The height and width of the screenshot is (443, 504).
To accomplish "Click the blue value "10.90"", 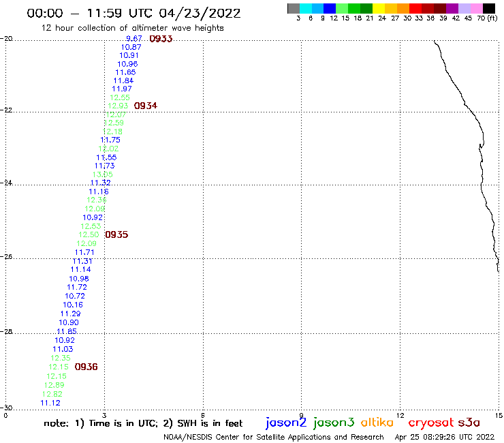I will click(x=69, y=322).
